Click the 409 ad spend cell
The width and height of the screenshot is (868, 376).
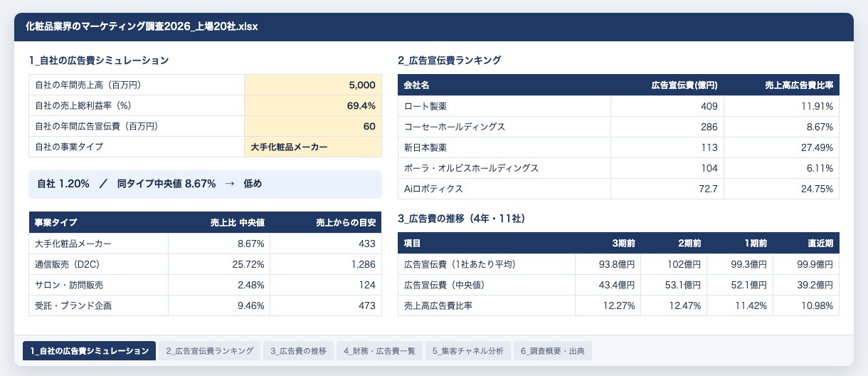667,106
